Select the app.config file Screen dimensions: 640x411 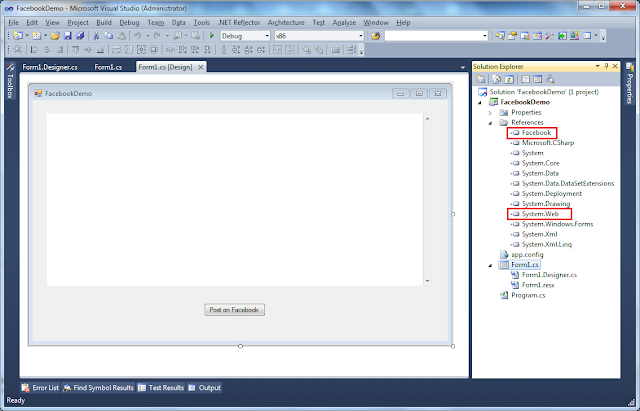pyautogui.click(x=522, y=255)
